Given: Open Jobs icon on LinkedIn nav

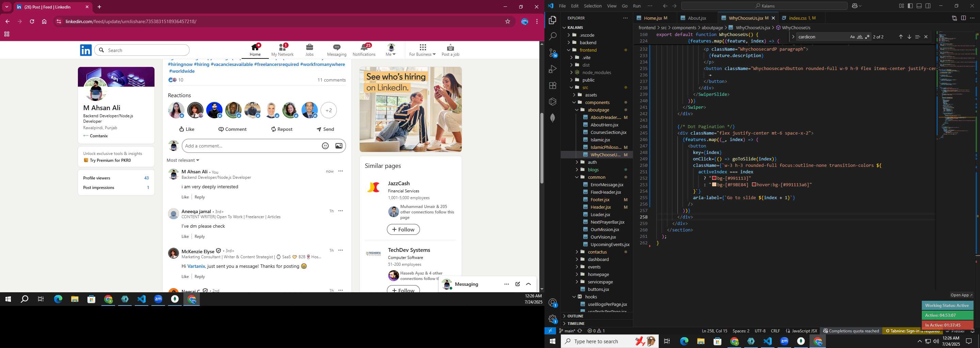Looking at the screenshot, I should tap(309, 50).
